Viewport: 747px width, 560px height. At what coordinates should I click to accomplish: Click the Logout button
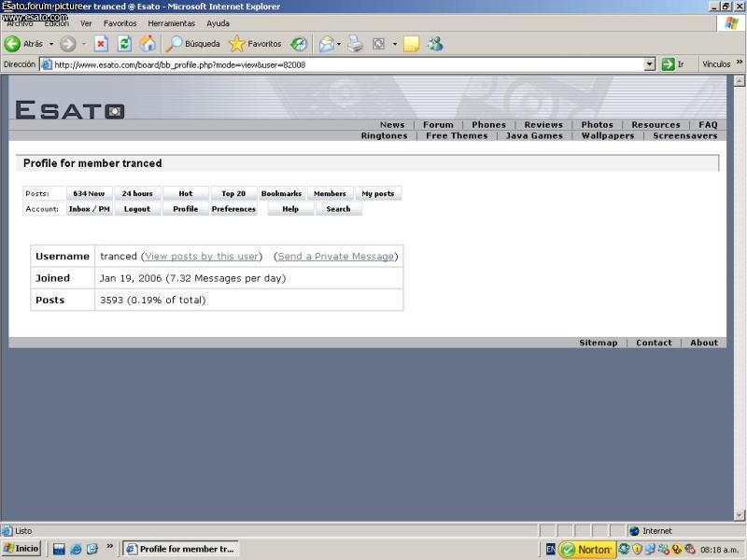137,209
